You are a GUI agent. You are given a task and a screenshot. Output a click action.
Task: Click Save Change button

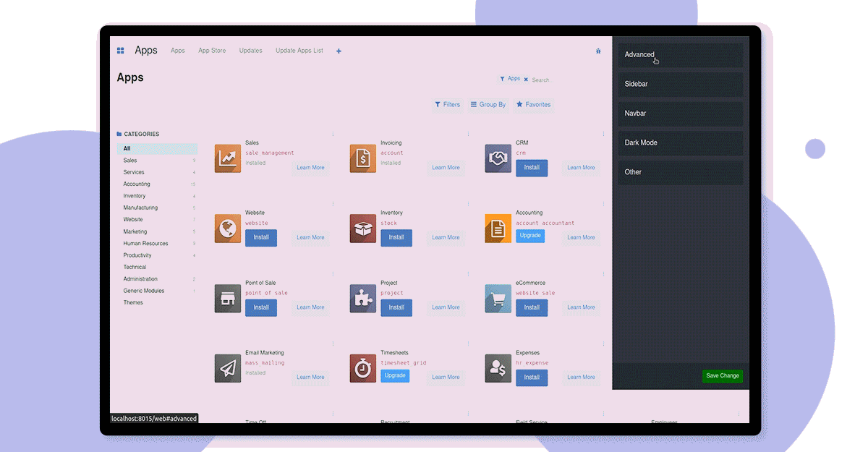723,376
